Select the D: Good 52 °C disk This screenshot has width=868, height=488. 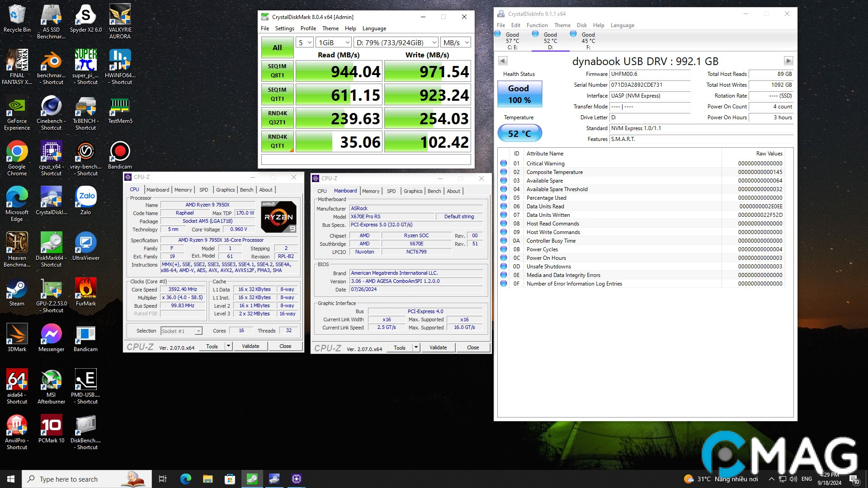pos(550,41)
